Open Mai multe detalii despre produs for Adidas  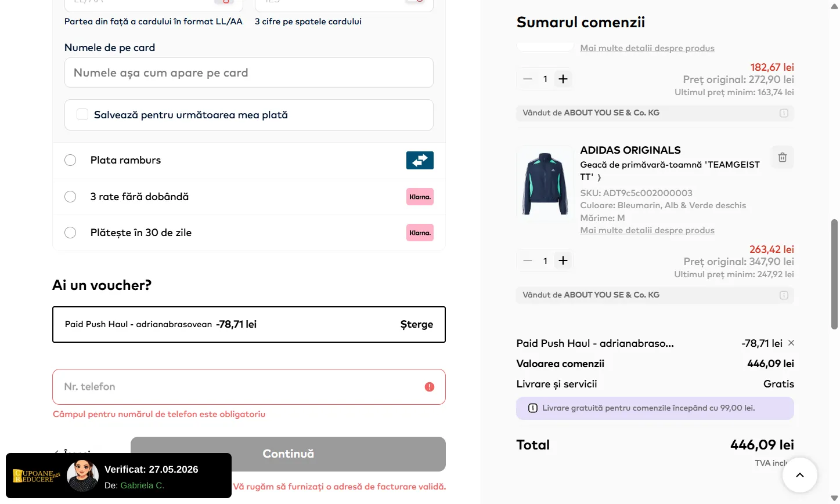point(647,230)
